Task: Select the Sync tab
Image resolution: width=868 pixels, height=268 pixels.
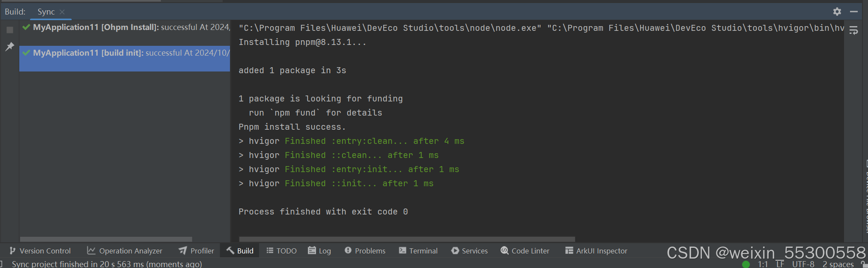Action: pos(46,12)
